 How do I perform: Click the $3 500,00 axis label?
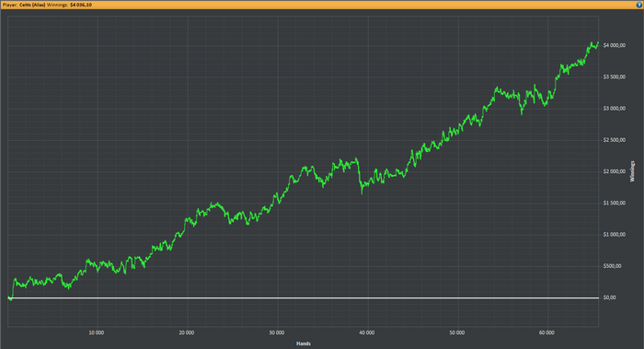coord(615,77)
